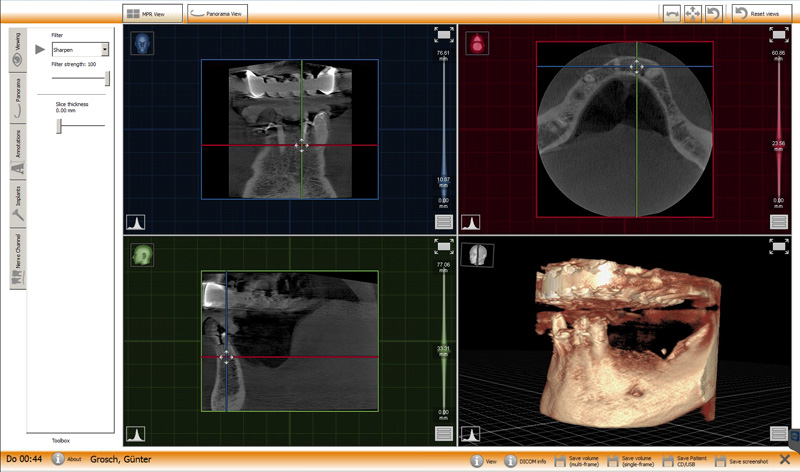Open histogram in the coronal blue view
The width and height of the screenshot is (800, 472).
pos(135,222)
